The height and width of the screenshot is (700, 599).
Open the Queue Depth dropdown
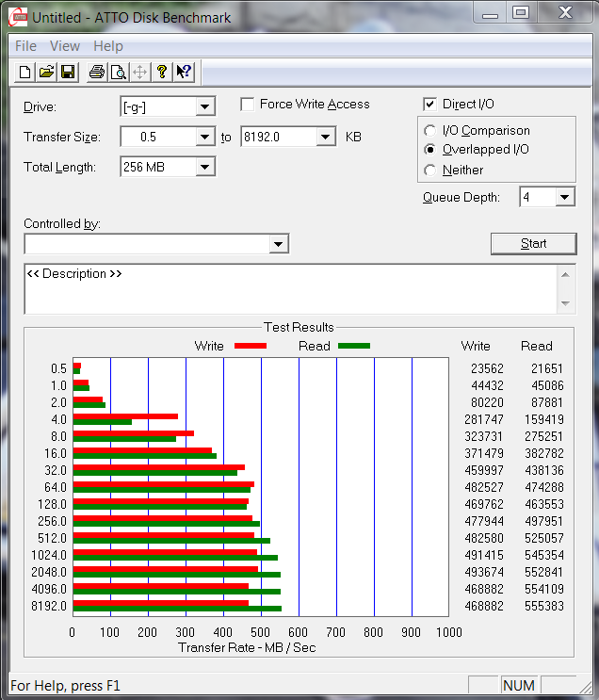coord(564,197)
